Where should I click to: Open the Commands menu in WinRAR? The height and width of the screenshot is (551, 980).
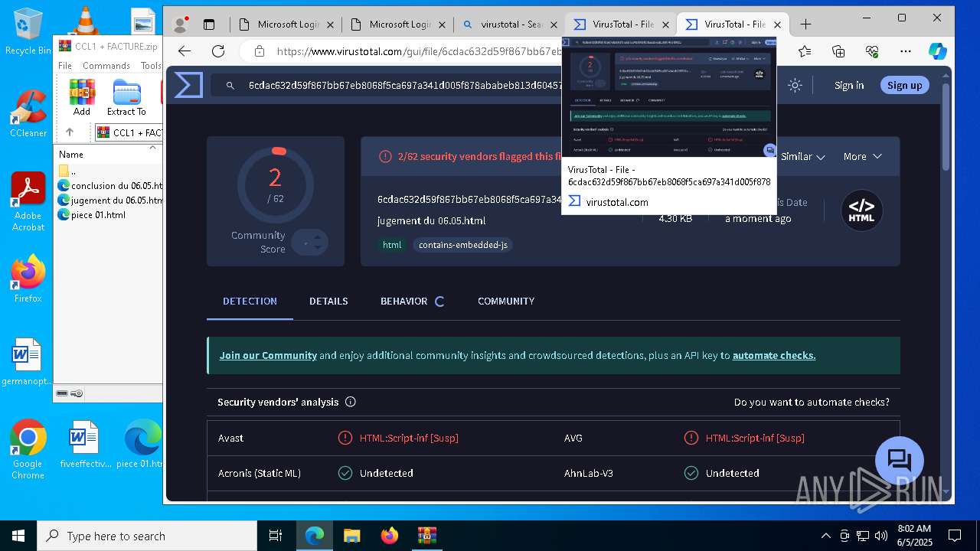click(106, 66)
